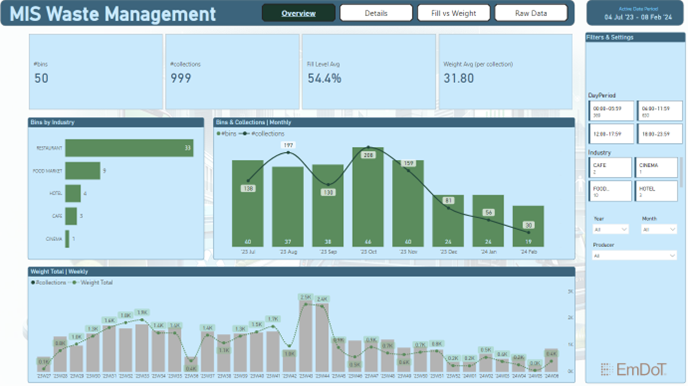Image resolution: width=688 pixels, height=386 pixels.
Task: Toggle the 18:00-23:59 day period filter
Action: click(x=660, y=134)
